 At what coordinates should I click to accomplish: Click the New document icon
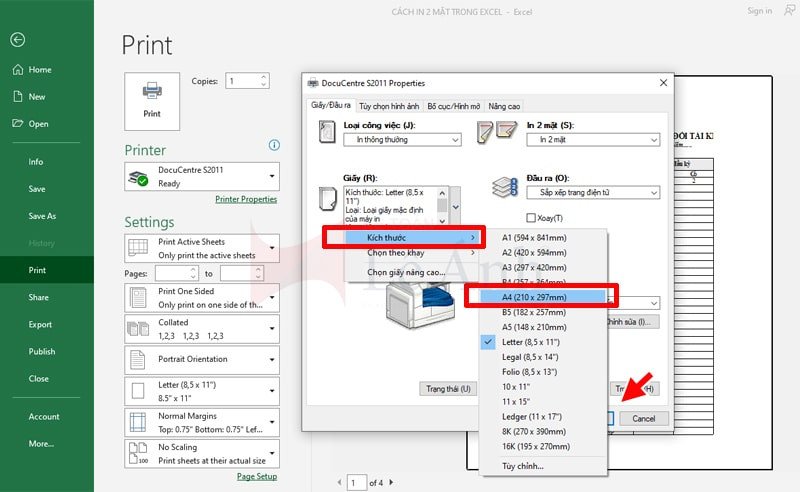point(17,97)
